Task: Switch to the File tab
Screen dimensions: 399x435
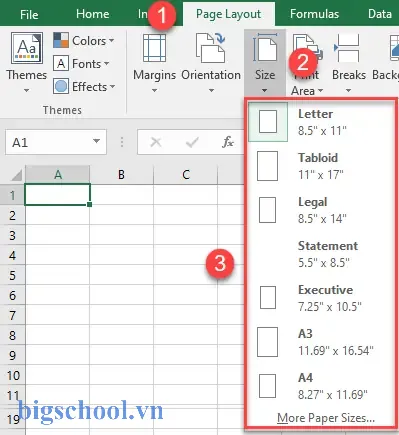Action: coord(29,14)
